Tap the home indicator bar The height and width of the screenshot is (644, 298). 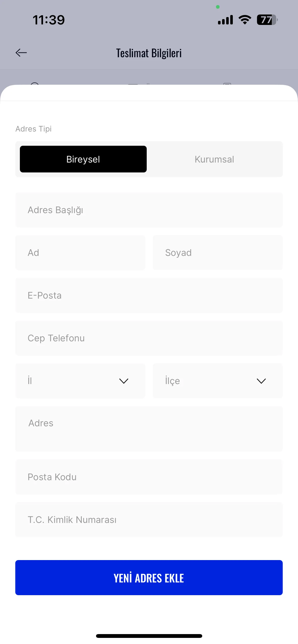click(149, 636)
